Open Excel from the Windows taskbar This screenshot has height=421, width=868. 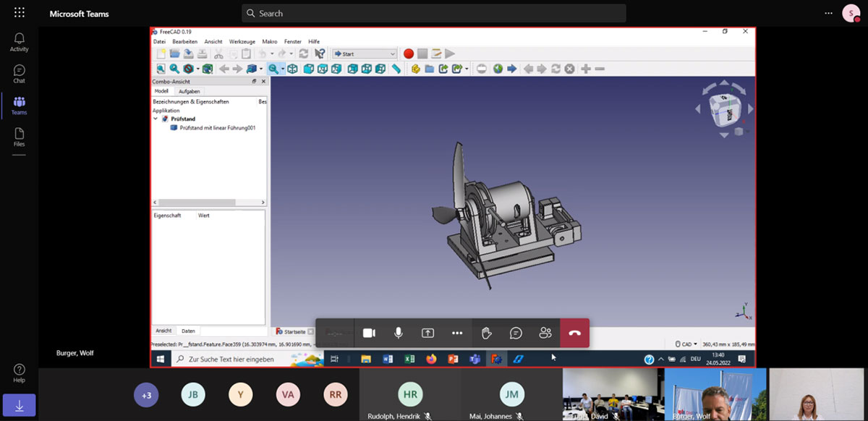[409, 359]
